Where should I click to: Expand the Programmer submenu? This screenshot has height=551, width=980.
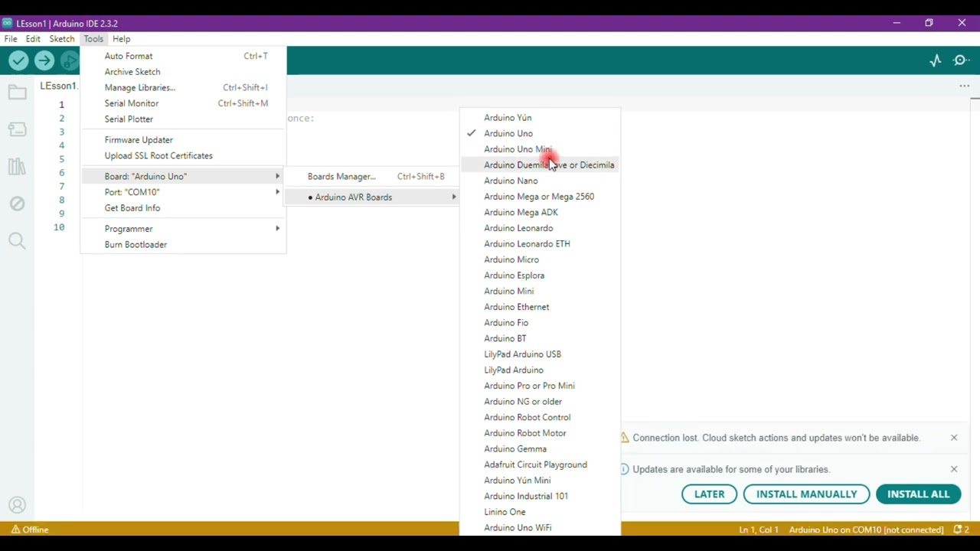pyautogui.click(x=183, y=229)
